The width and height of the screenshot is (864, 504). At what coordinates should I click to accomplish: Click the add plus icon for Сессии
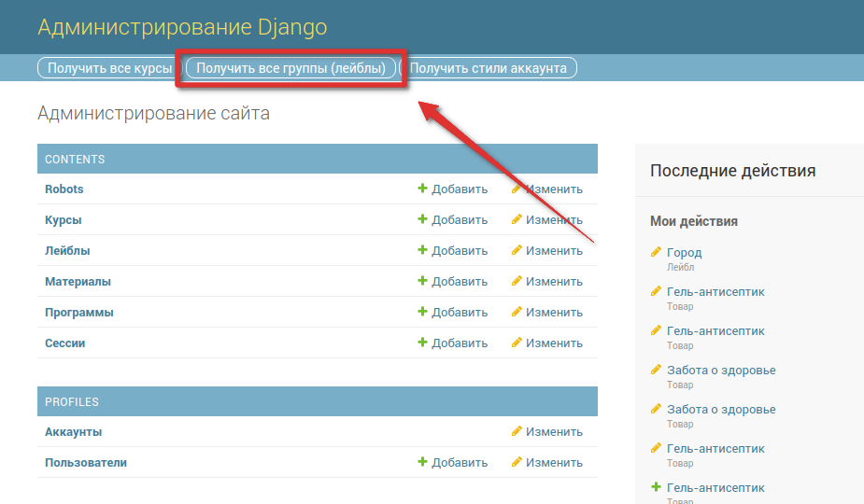(x=422, y=343)
